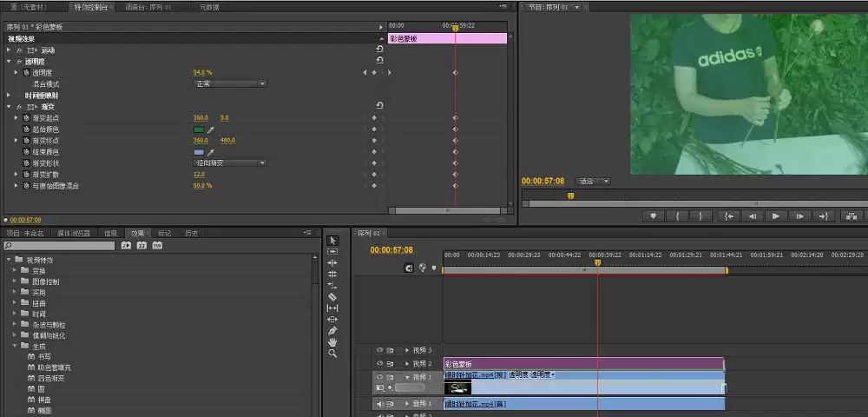Pick the Zoom magnifier tool
This screenshot has width=868, height=417.
click(x=332, y=354)
